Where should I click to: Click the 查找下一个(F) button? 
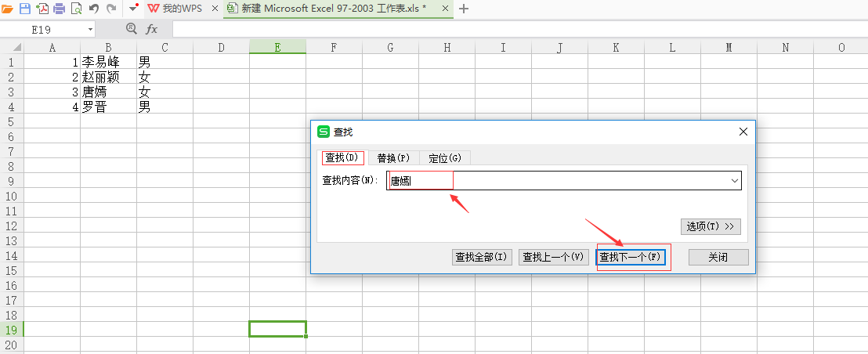(631, 257)
